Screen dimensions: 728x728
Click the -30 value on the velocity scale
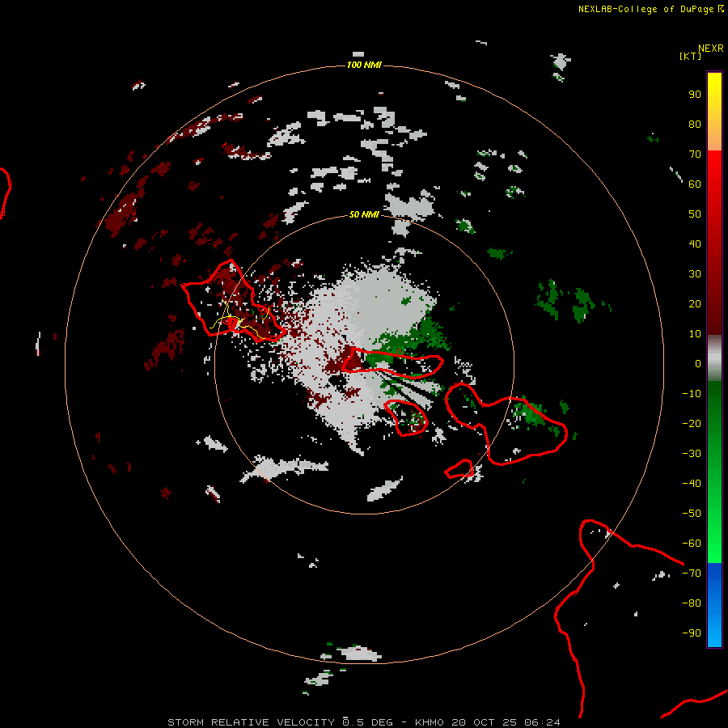tap(692, 454)
